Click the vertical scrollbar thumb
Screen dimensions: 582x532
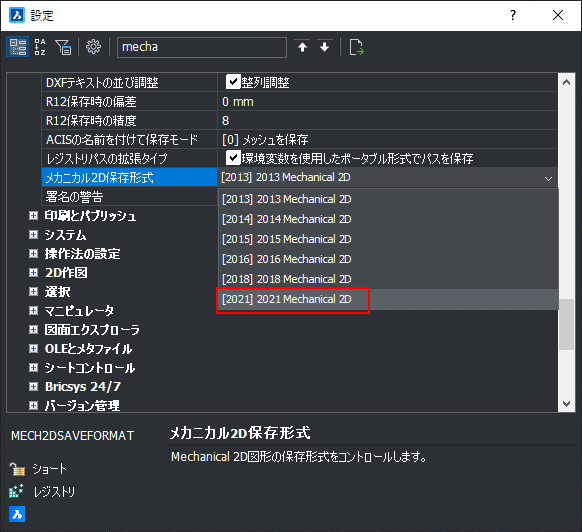point(566,324)
